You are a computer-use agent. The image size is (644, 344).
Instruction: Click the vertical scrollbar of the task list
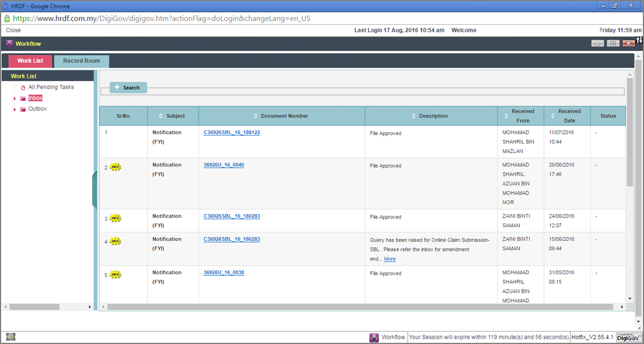pos(630,132)
